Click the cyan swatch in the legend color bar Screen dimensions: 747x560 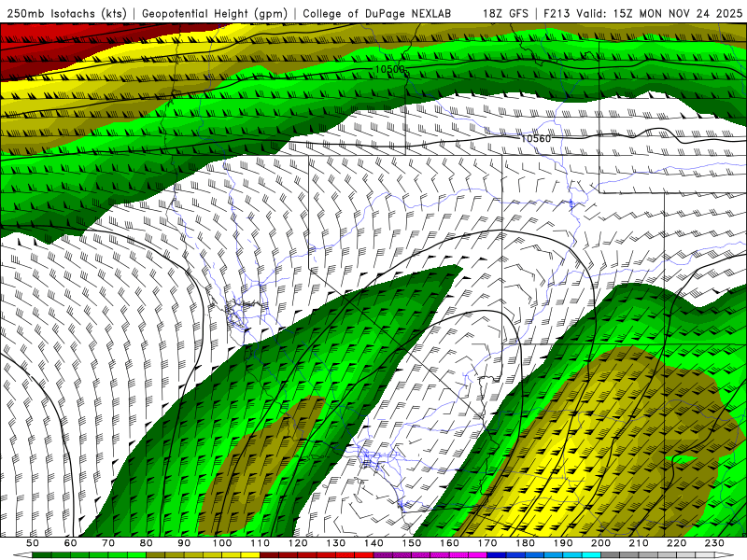(x=591, y=555)
